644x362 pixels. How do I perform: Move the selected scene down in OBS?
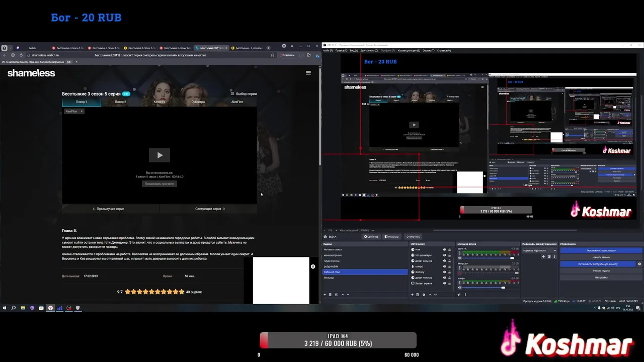(x=348, y=295)
